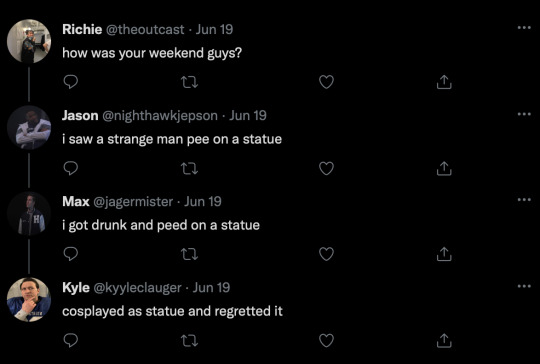
Task: Share Jason's tweet via share icon
Action: pos(444,168)
